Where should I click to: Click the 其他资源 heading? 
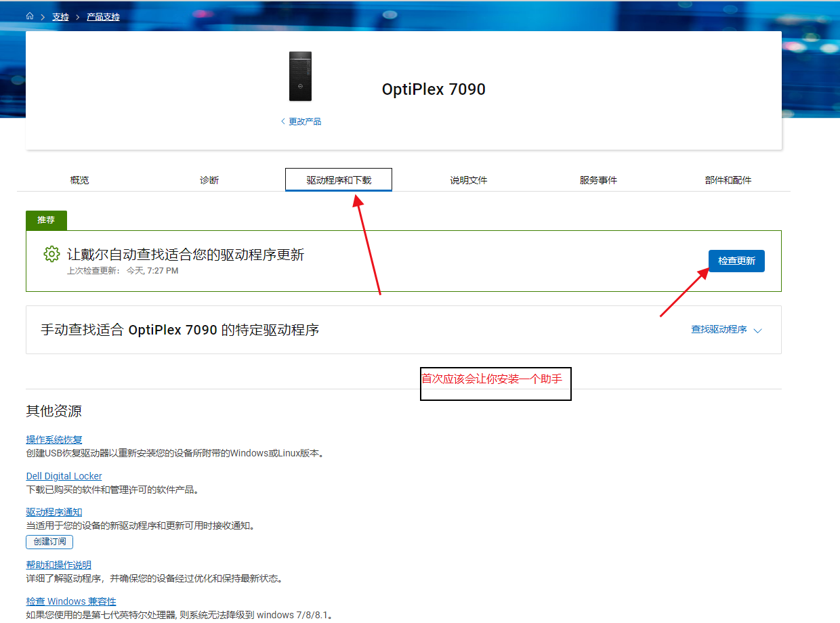tap(54, 412)
